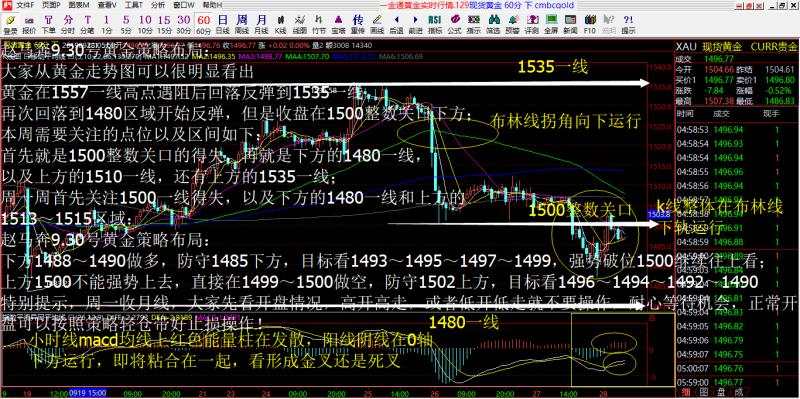Select the 04:58:53 trade row
The height and width of the screenshot is (399, 800).
point(737,130)
